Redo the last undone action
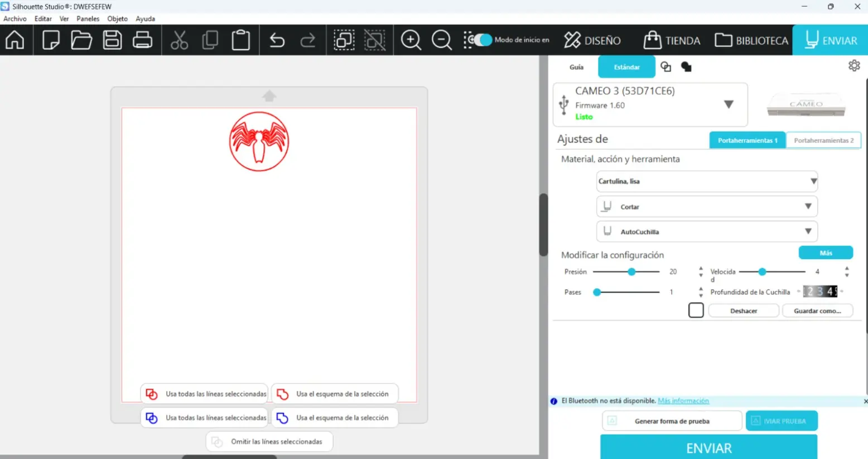 tap(308, 40)
